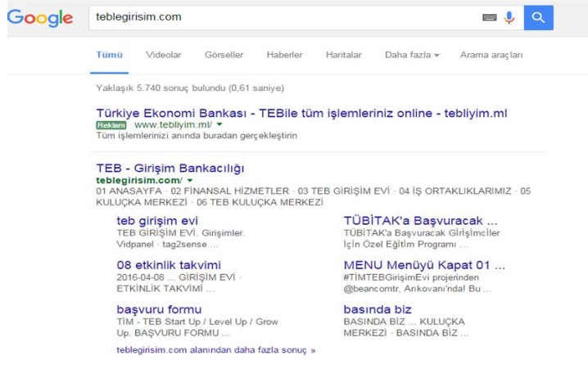Click the www.tebliyim.ml URL text
This screenshot has width=588, height=369.
[x=174, y=124]
